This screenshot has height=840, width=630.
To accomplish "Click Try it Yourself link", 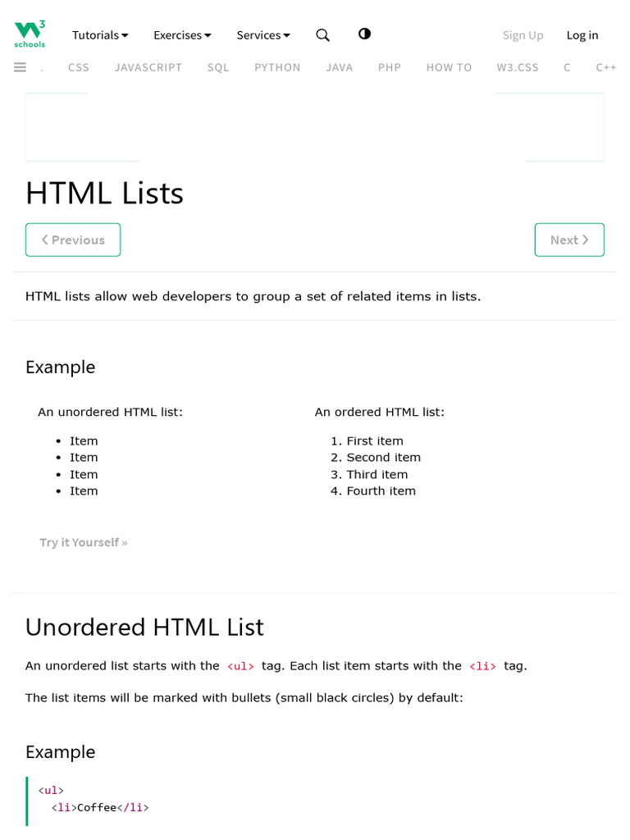I will [x=84, y=542].
